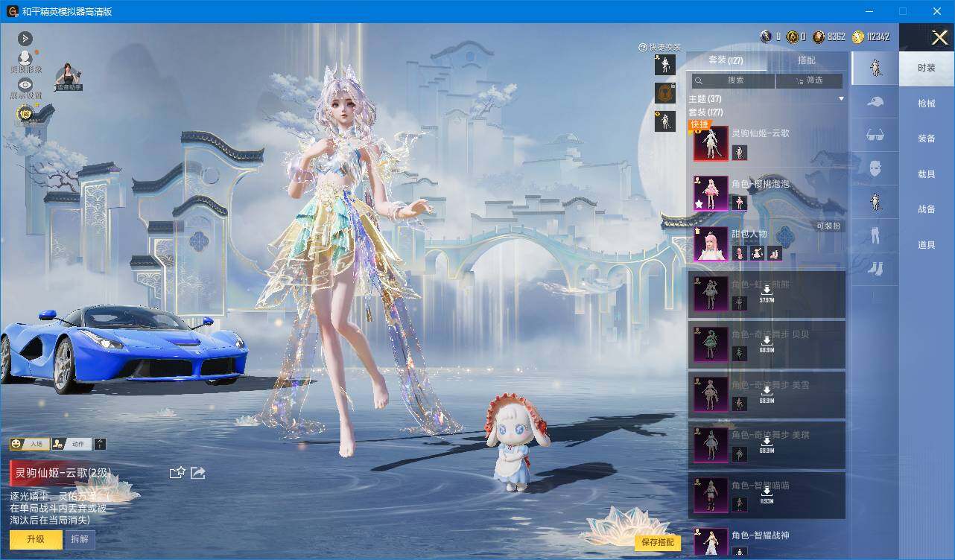Open the 筛选 filter options

click(809, 80)
